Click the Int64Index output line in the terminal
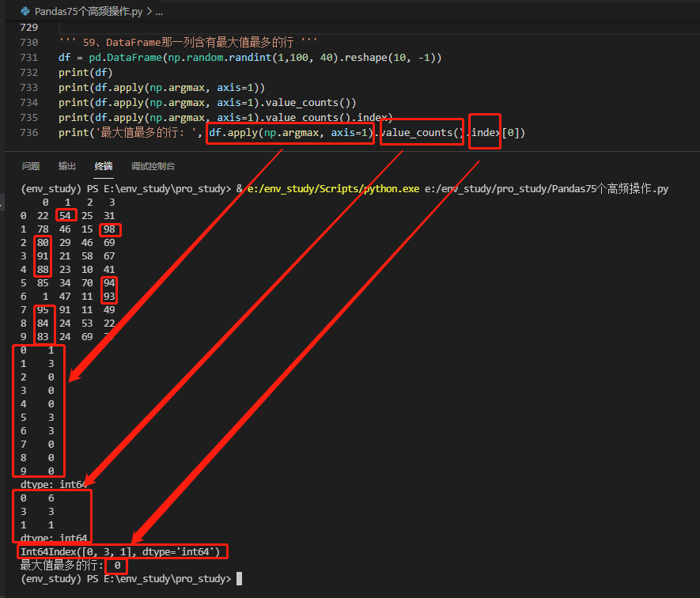The image size is (700, 598). (x=120, y=552)
